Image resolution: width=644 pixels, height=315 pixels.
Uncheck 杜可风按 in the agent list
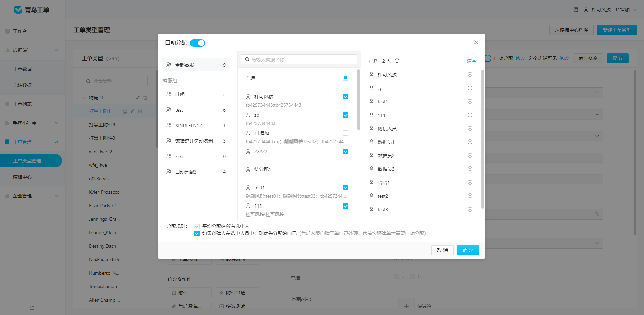click(345, 97)
